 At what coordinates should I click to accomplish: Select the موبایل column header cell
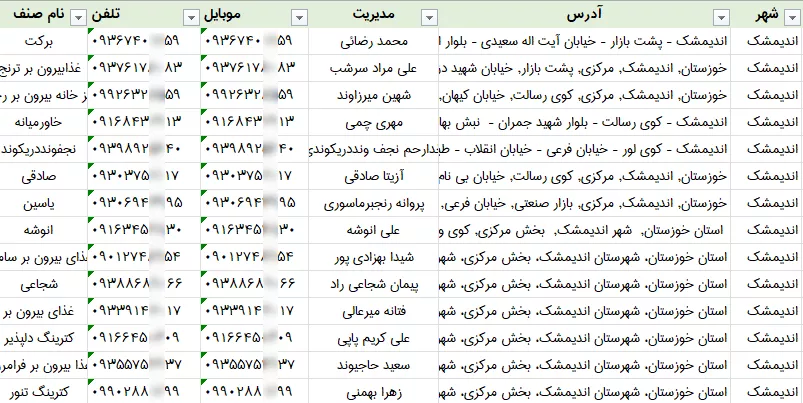255,14
